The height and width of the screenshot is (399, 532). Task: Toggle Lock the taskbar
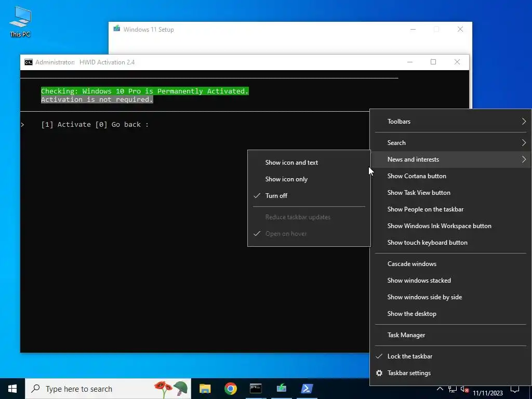click(450, 356)
